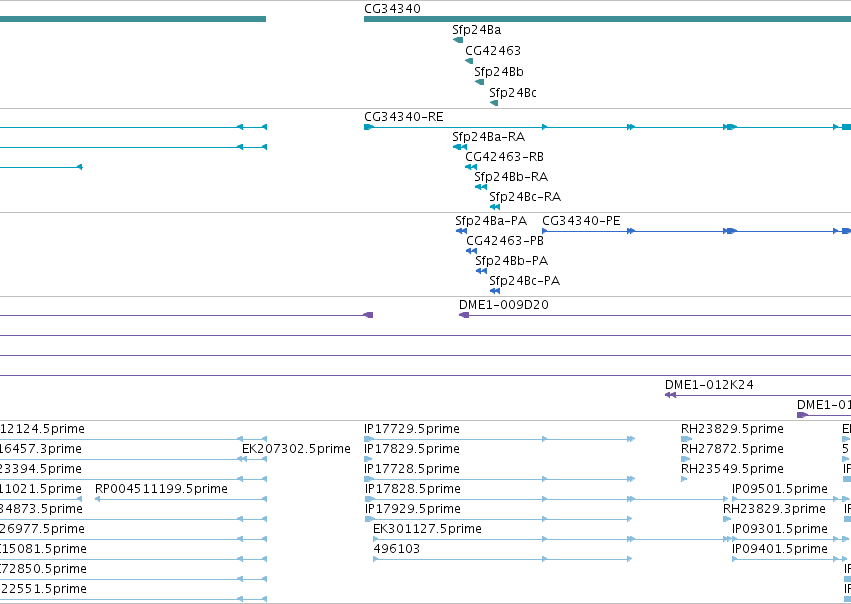Click the IP17728.5prime EST label
The height and width of the screenshot is (604, 851).
click(412, 469)
